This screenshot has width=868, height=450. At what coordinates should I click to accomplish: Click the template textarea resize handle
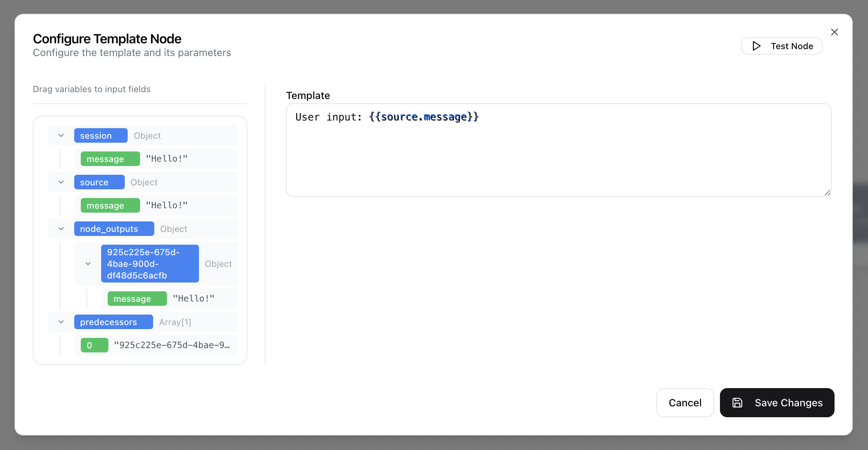(x=827, y=193)
